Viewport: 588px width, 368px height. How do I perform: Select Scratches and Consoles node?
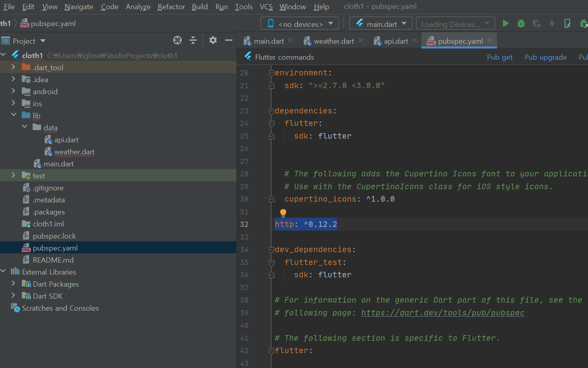(x=60, y=308)
